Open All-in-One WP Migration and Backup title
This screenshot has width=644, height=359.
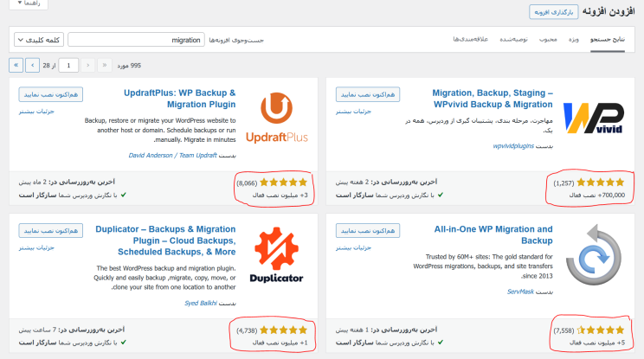point(493,234)
